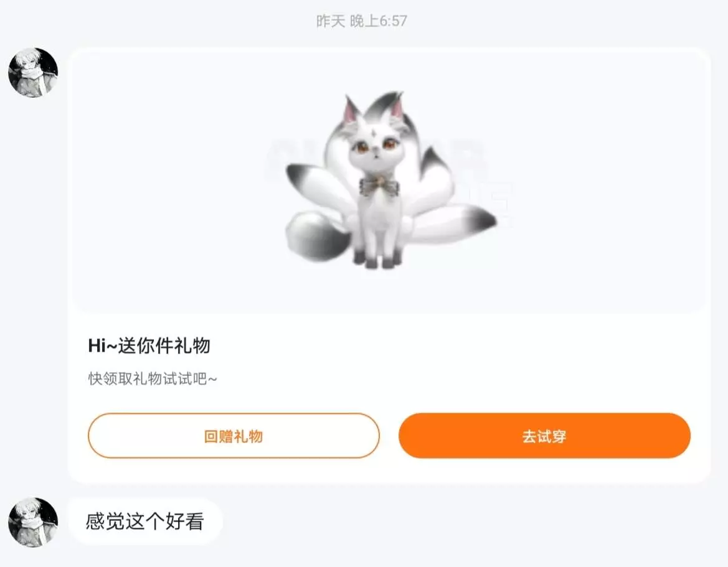Tap the fox's right pink-lined ear
Viewport: 728px width, 567px height.
397,108
